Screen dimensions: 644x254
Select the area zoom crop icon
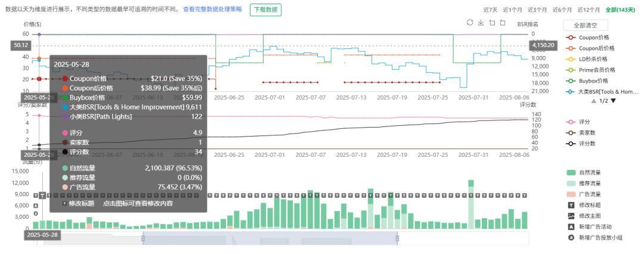click(x=492, y=23)
